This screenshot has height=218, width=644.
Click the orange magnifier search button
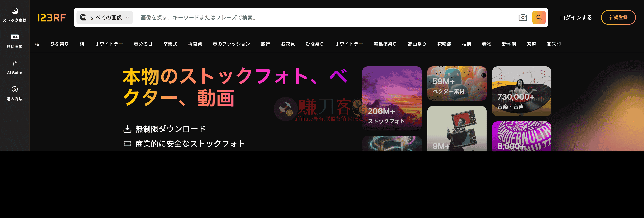(539, 17)
